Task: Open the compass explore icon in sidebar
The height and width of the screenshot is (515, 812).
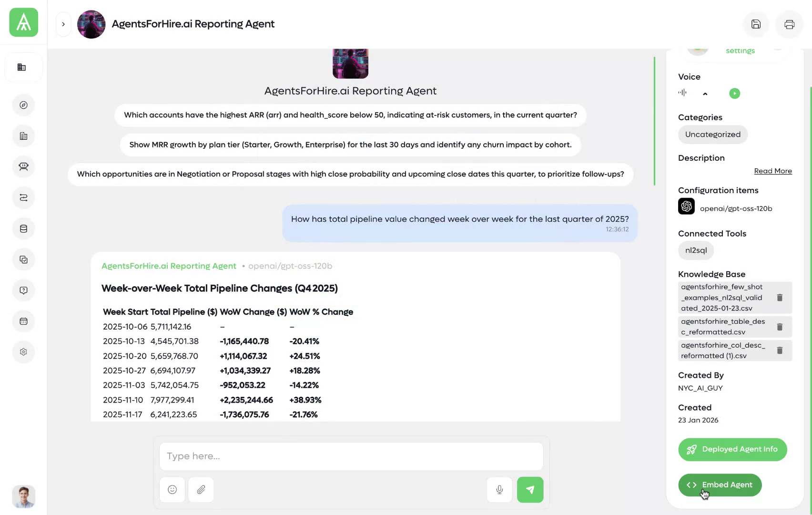Action: [x=23, y=105]
